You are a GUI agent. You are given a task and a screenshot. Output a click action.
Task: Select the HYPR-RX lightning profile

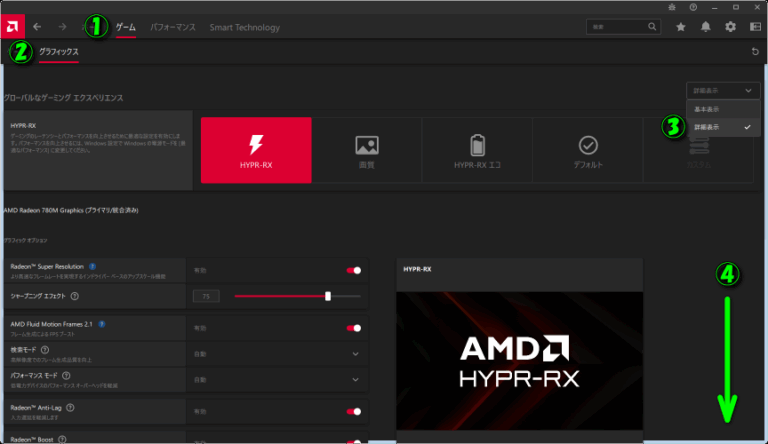pyautogui.click(x=256, y=150)
